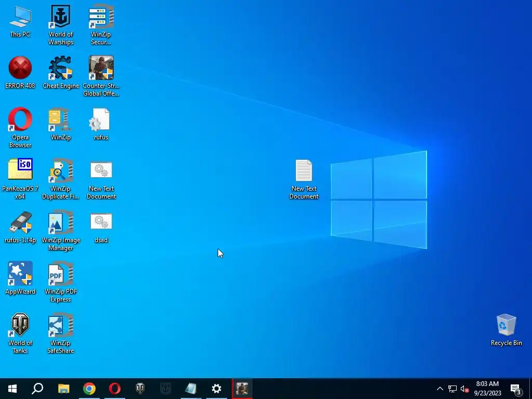Select the WinZip desktop shortcut
The width and height of the screenshot is (532, 399).
click(61, 124)
